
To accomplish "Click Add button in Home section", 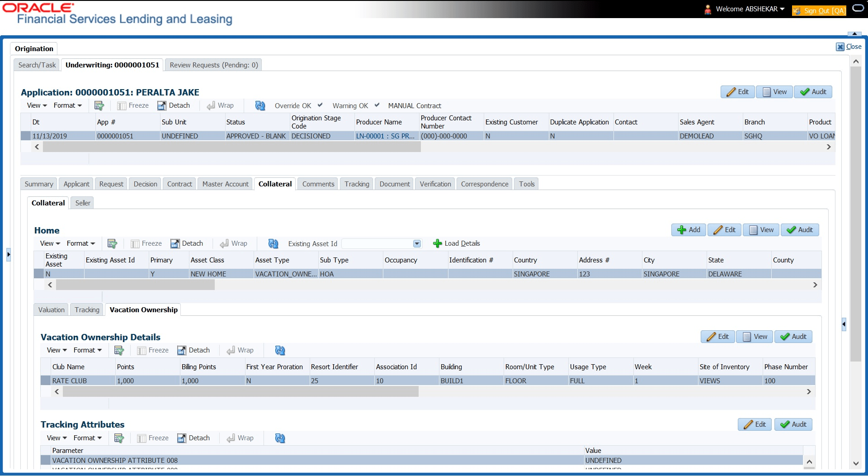I will 689,230.
